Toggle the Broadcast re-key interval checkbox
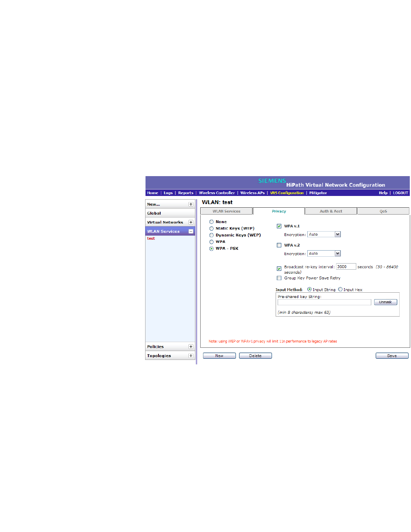 point(279,269)
